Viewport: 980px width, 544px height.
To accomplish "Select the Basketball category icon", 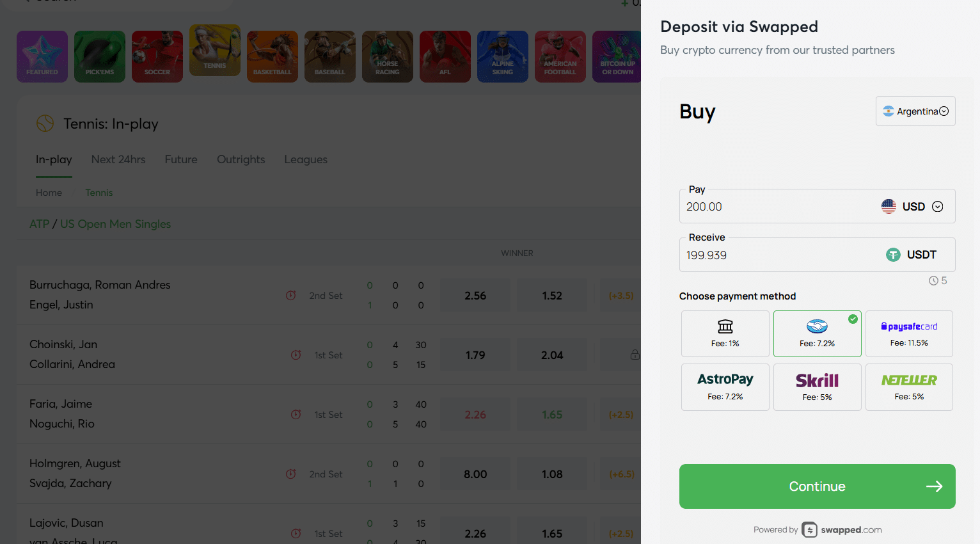I will (272, 56).
